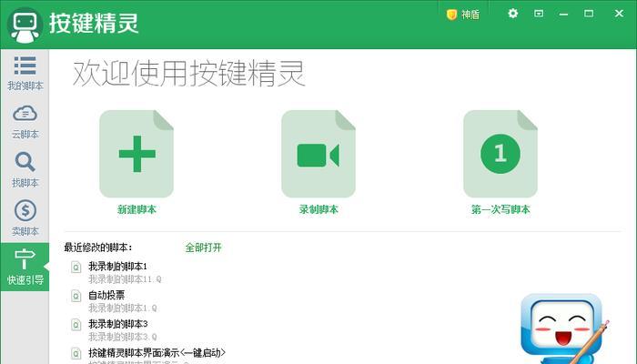Click file name 我录制的脚本3.Q
The height and width of the screenshot is (364, 637).
tap(123, 337)
